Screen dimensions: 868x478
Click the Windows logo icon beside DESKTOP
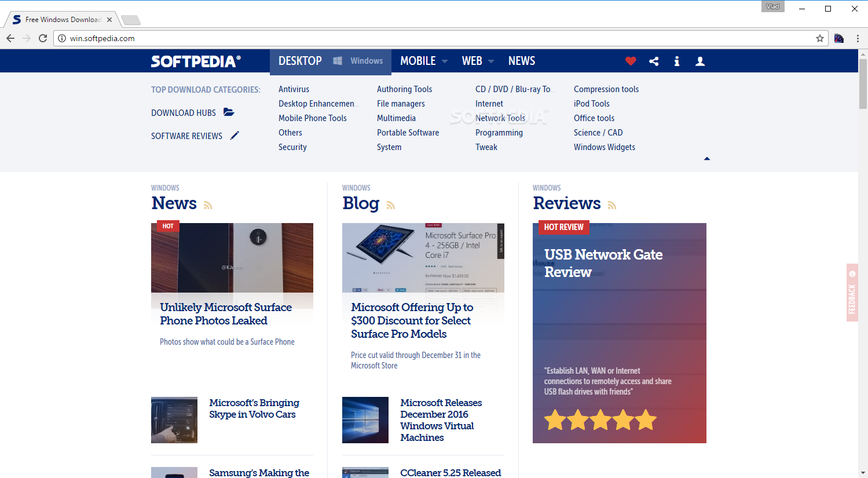point(338,61)
